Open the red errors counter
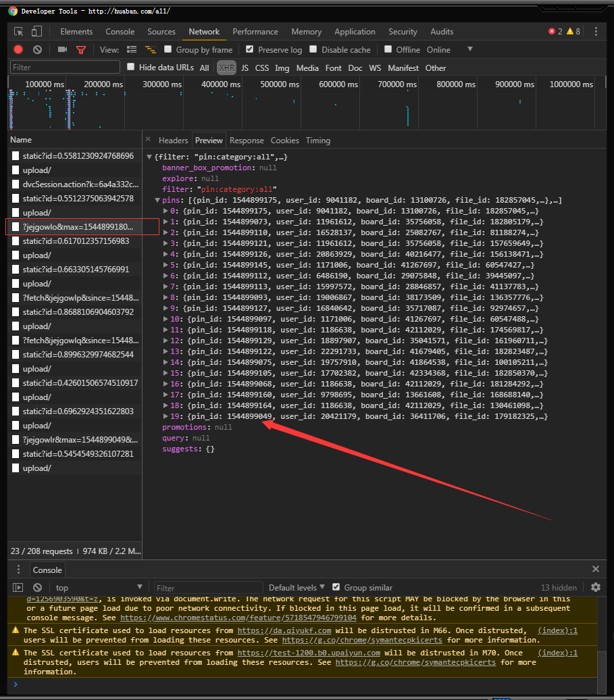Viewport: 614px width, 700px height. click(555, 31)
